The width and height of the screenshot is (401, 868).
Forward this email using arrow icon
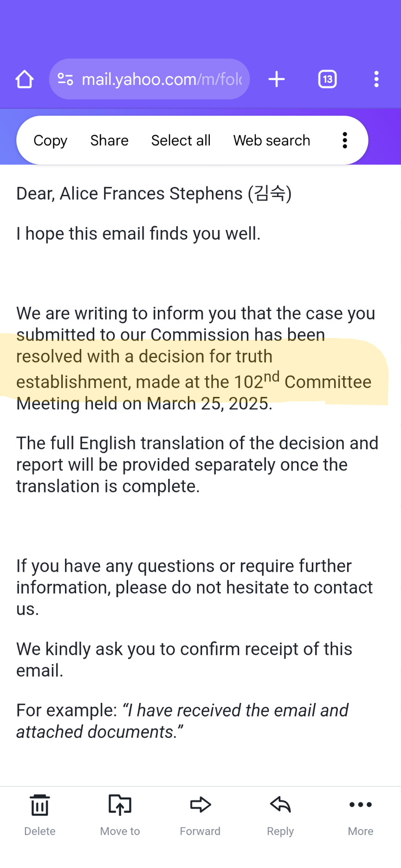pos(200,805)
